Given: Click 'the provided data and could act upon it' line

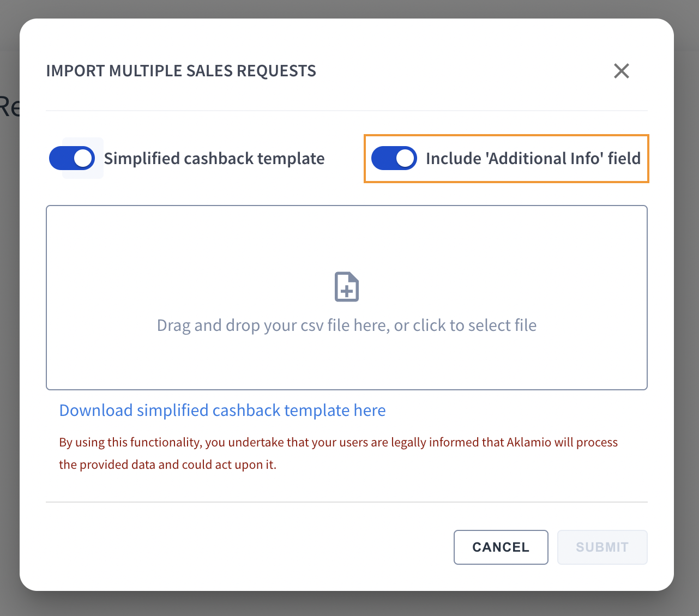Looking at the screenshot, I should tap(167, 465).
